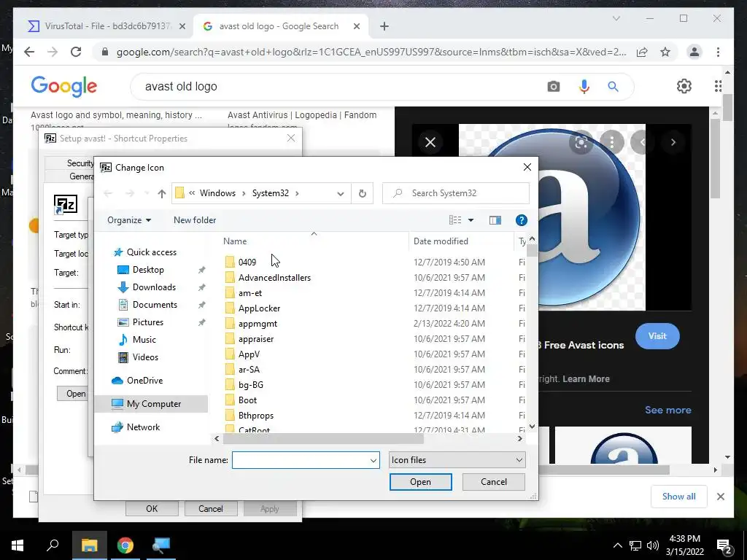747x560 pixels.
Task: Open a new Chrome tab
Action: (x=384, y=26)
